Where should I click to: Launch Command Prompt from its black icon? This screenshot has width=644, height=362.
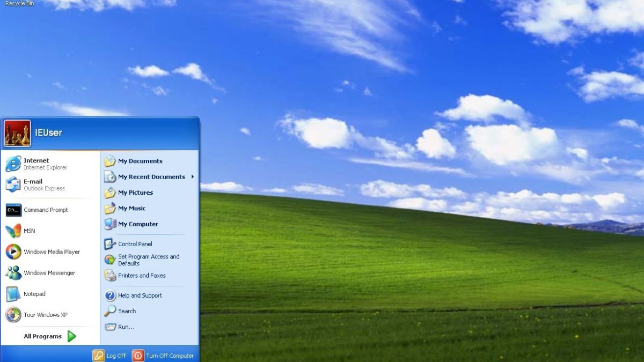[13, 210]
